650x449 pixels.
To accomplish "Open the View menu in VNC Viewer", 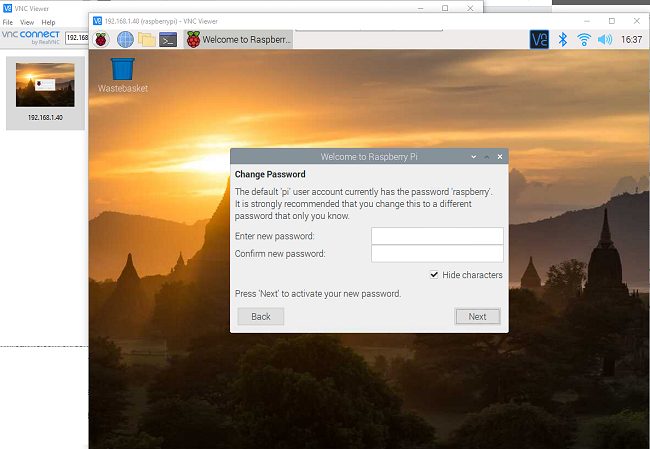I will coord(27,22).
